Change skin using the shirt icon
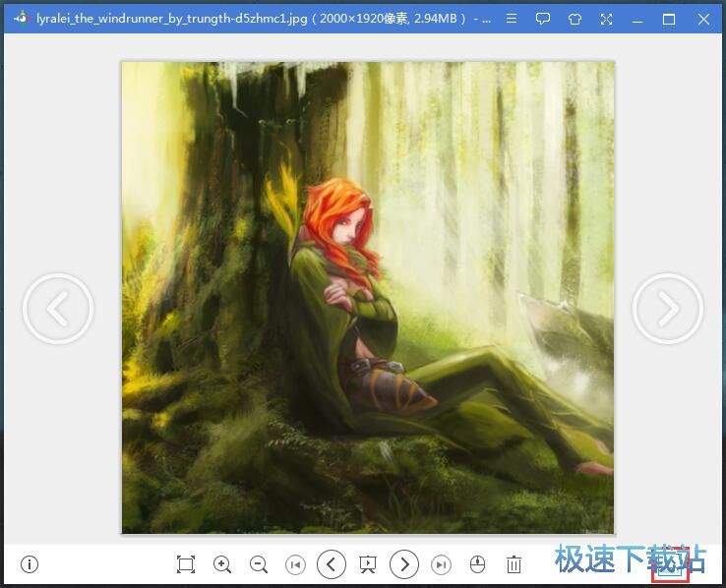 pos(575,19)
